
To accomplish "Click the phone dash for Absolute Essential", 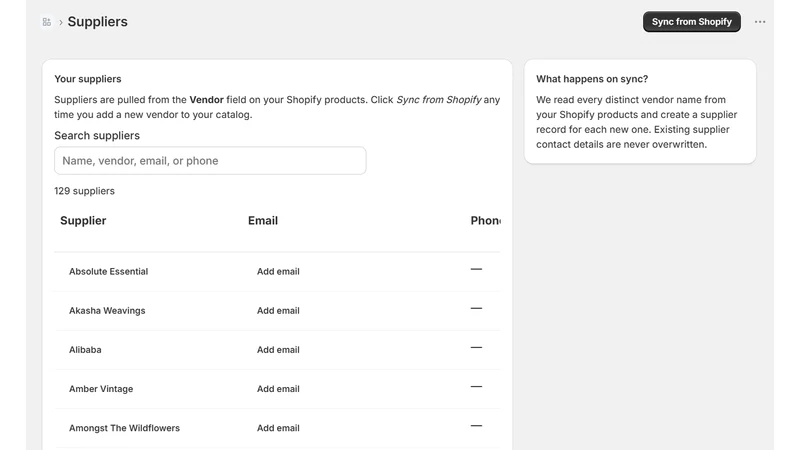I will tap(476, 269).
